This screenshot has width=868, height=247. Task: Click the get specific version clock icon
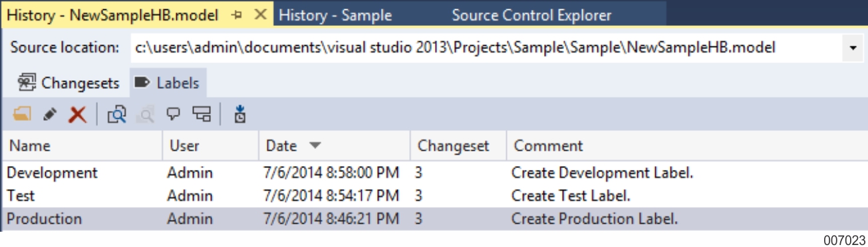pyautogui.click(x=240, y=114)
